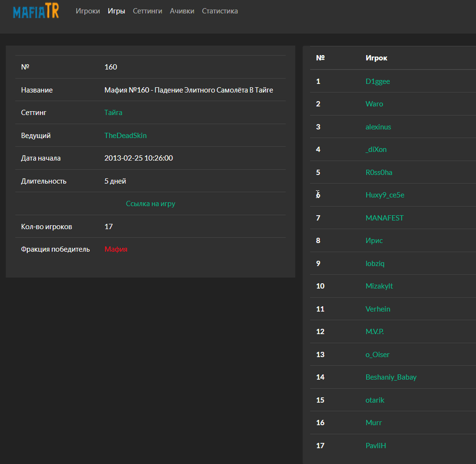Go to the Сеттинги page
Screen dimensions: 476x464
pos(147,11)
